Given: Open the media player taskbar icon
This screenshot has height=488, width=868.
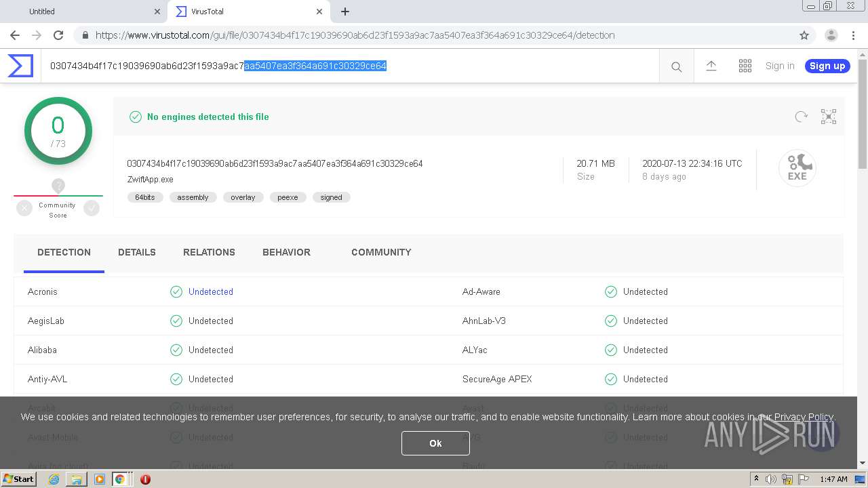Looking at the screenshot, I should point(100,479).
